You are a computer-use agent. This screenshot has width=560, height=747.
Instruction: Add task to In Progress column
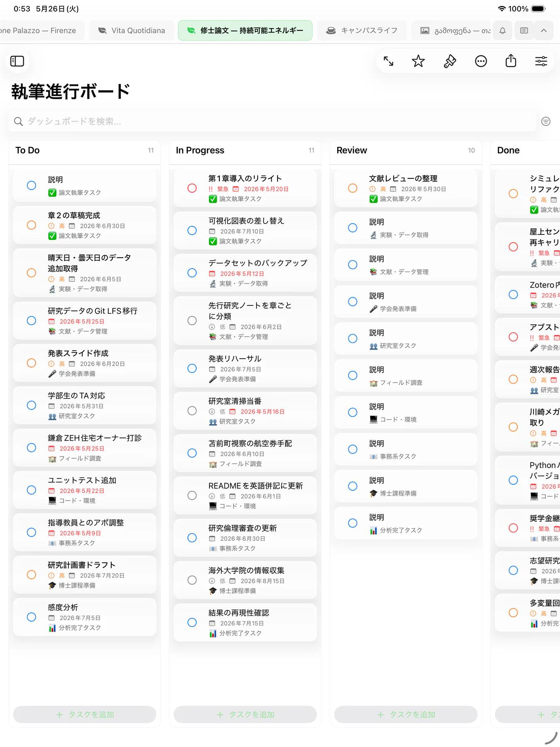click(245, 715)
